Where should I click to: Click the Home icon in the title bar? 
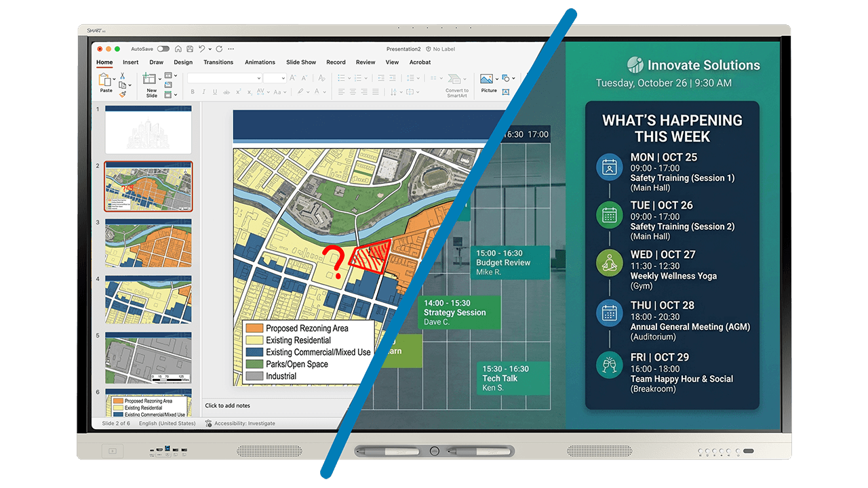(x=178, y=49)
